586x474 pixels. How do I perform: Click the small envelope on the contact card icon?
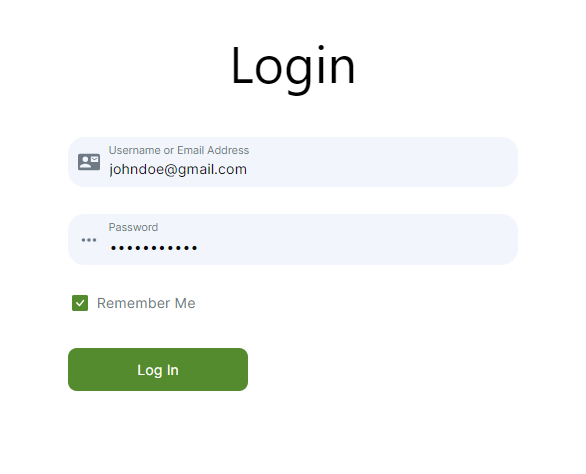tap(95, 159)
